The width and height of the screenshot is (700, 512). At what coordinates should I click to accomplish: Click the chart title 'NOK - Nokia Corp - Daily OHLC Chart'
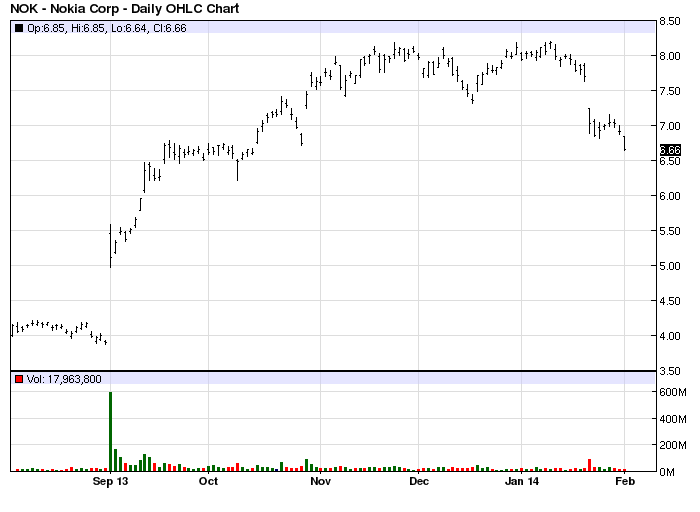click(125, 8)
